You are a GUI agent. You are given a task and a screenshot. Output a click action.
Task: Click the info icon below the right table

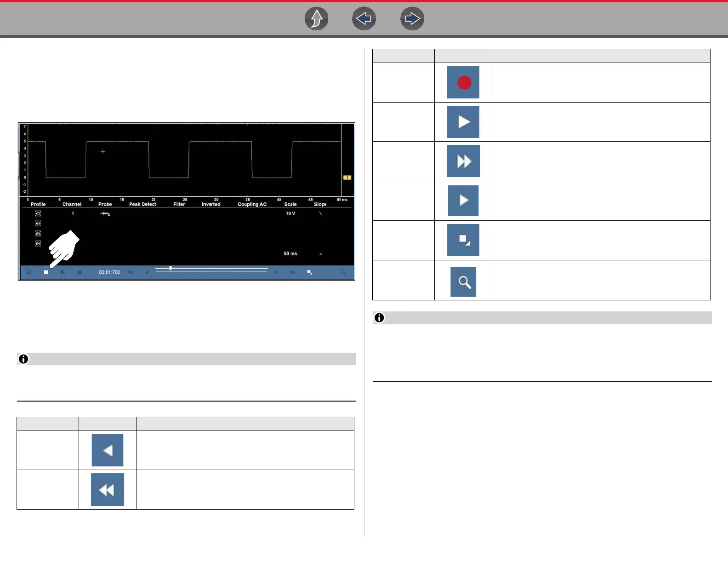[379, 318]
